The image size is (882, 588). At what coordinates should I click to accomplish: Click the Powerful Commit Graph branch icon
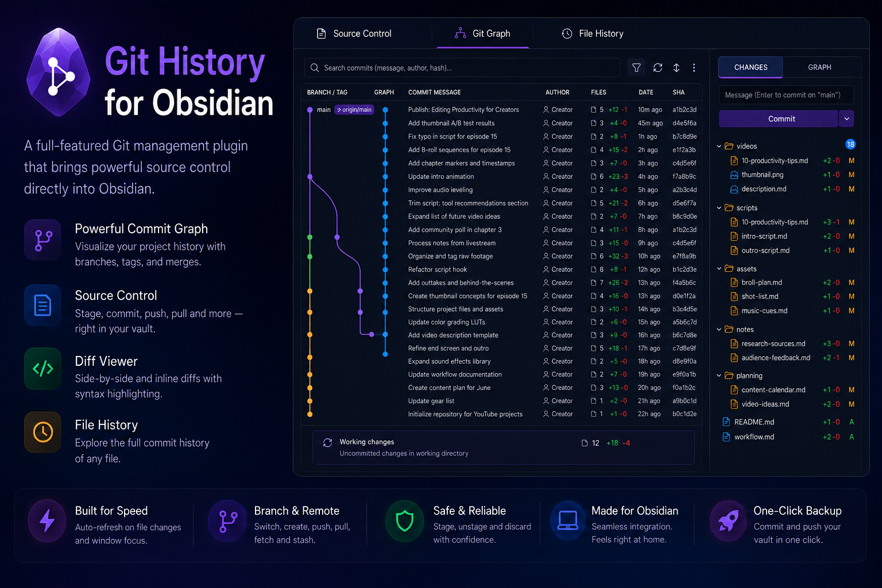[x=43, y=240]
